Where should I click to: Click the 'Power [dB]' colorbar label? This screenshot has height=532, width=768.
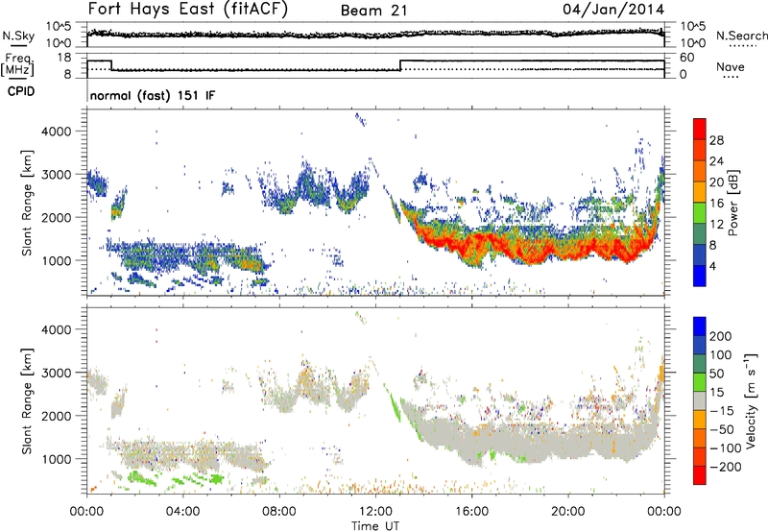tap(733, 203)
